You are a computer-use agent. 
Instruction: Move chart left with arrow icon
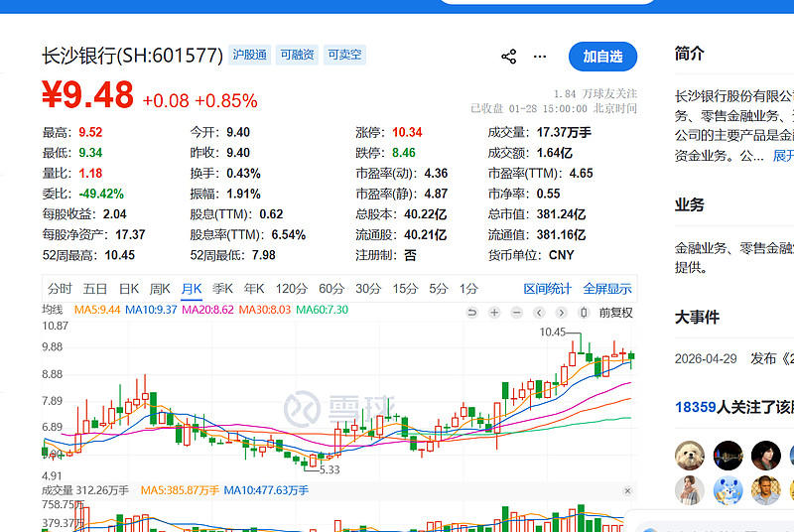[539, 313]
